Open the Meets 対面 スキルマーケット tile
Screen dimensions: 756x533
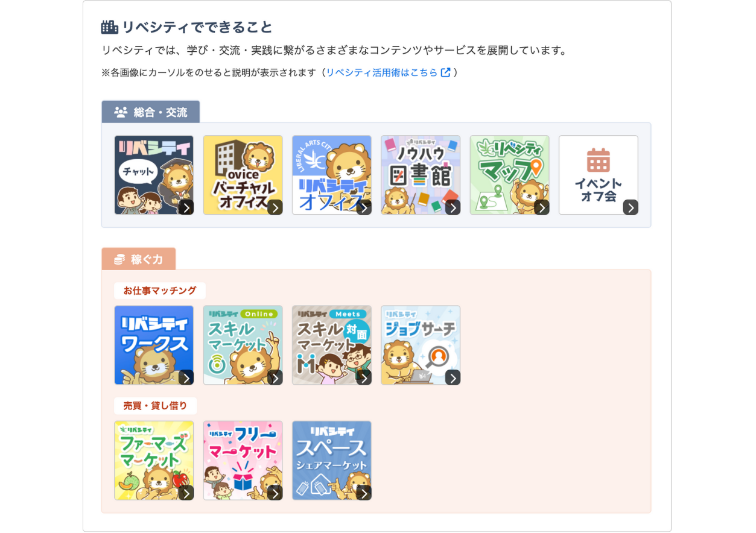(x=332, y=345)
